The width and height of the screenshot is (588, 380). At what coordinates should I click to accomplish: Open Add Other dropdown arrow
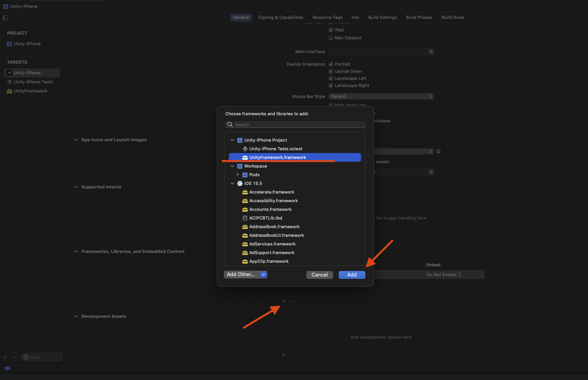click(264, 275)
